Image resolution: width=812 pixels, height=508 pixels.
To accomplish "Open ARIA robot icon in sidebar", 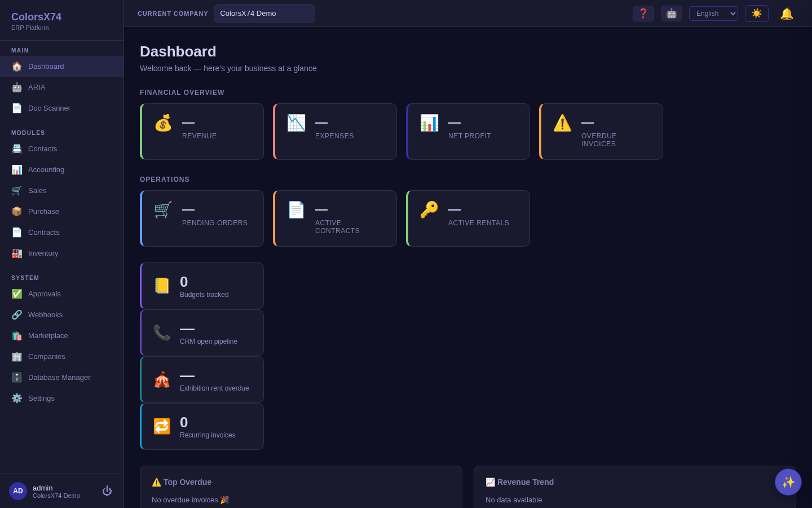I will [17, 87].
